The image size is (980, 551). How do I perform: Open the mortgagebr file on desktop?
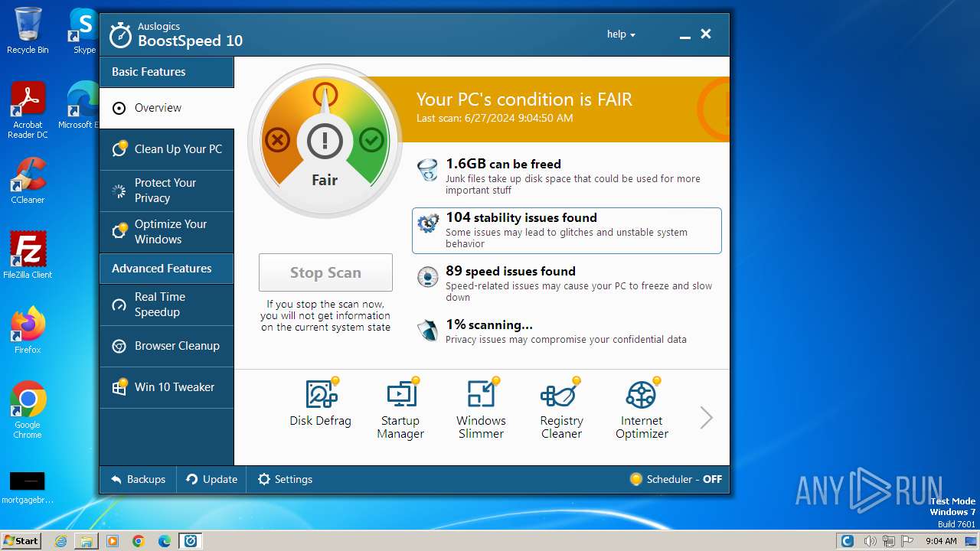click(28, 488)
